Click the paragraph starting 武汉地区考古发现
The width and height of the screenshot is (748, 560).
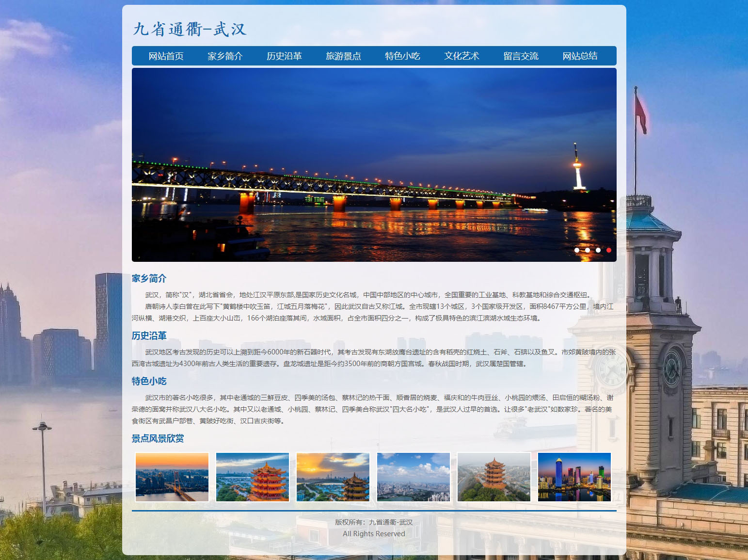coord(374,358)
